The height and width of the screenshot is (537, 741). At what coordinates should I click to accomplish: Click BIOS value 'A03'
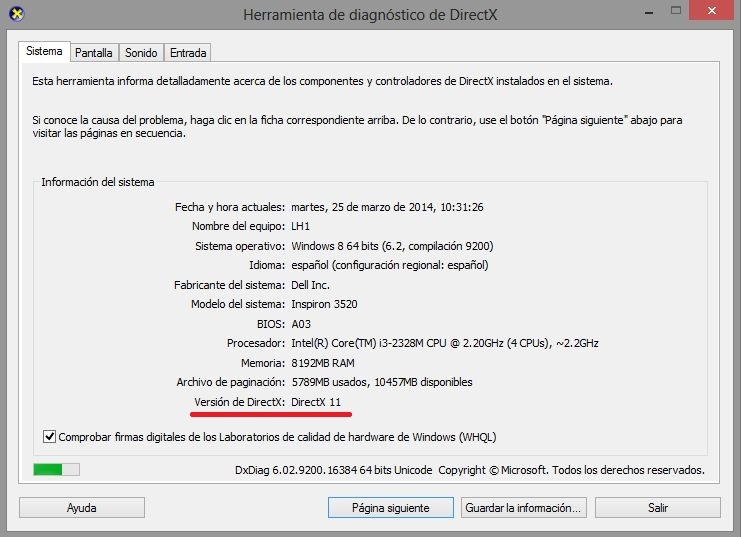[301, 324]
